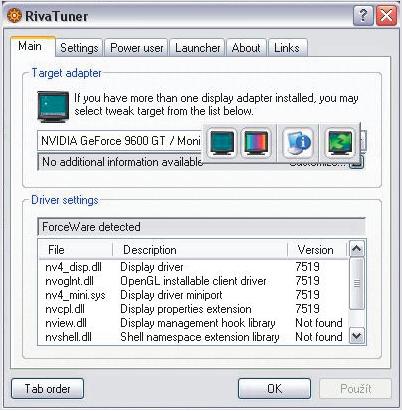
Task: Click the scroll down arrow of driver list
Action: 357,336
